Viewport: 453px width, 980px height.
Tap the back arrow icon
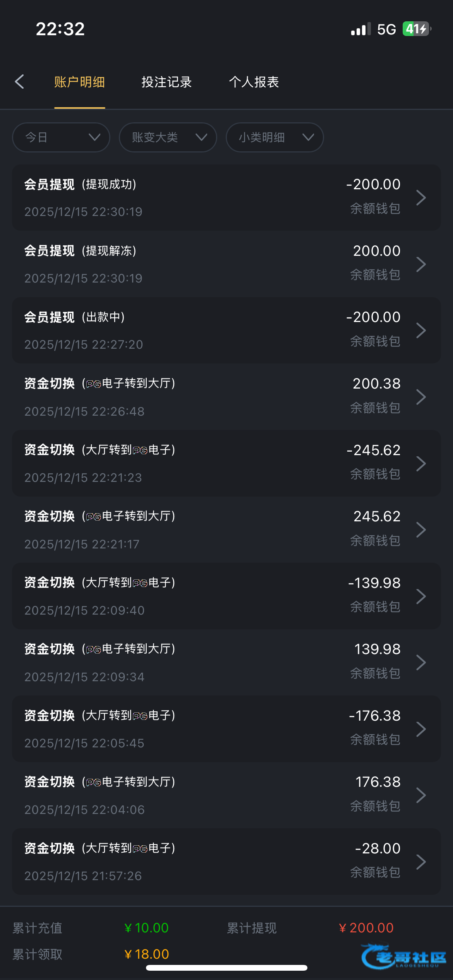pos(19,82)
